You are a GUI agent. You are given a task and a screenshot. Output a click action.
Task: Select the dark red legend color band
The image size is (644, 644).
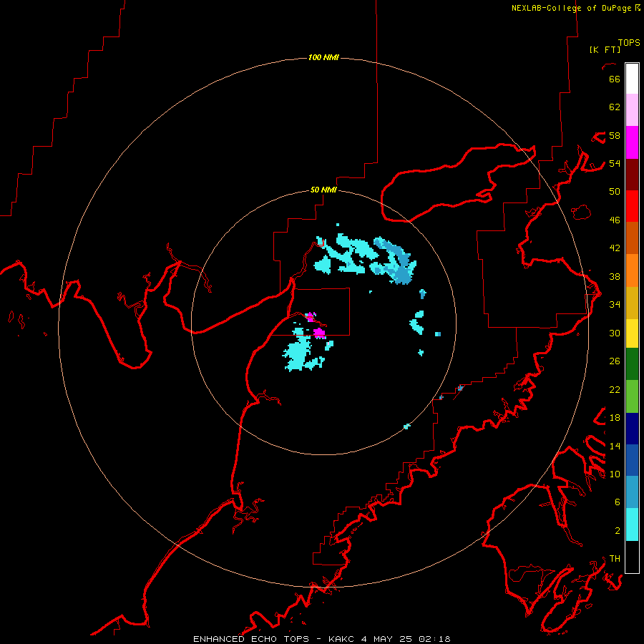pyautogui.click(x=632, y=175)
